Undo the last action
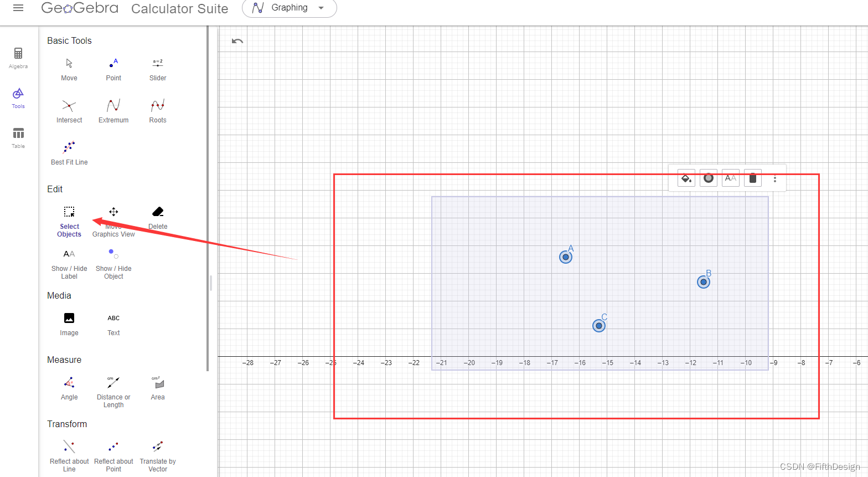The width and height of the screenshot is (868, 477). (x=237, y=41)
